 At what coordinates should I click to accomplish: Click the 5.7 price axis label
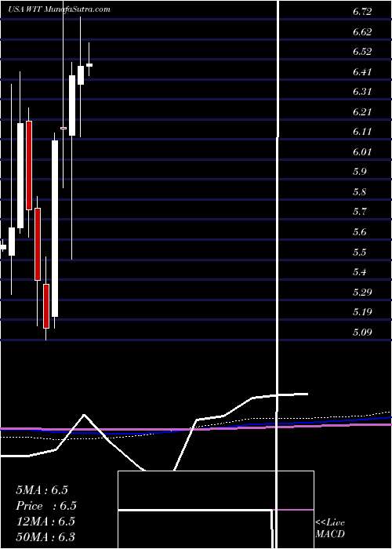pyautogui.click(x=360, y=212)
